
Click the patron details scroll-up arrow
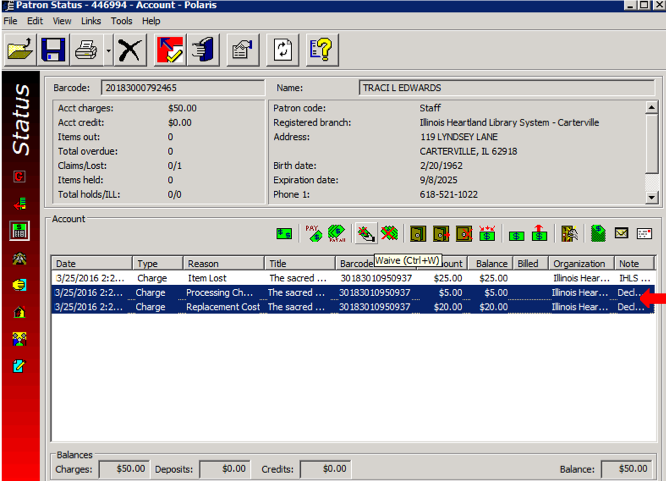(652, 107)
